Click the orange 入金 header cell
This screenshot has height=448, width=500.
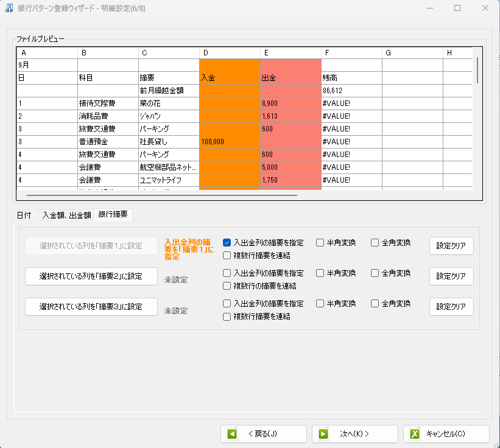(x=230, y=78)
